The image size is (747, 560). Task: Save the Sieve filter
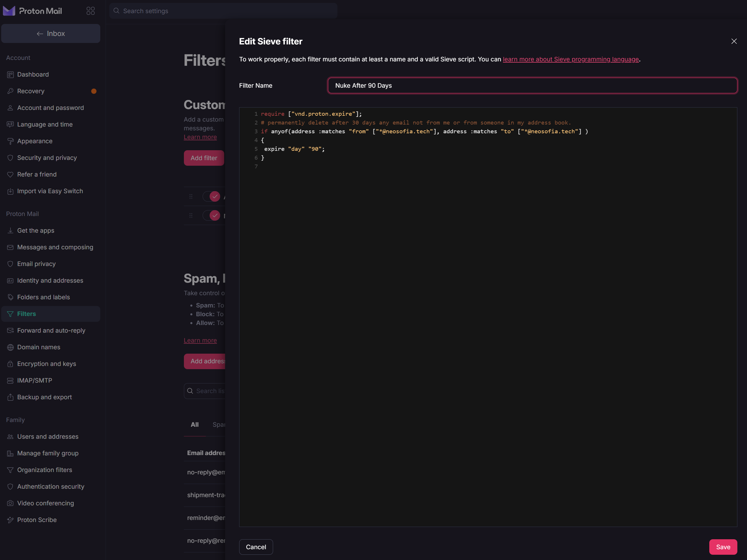723,547
